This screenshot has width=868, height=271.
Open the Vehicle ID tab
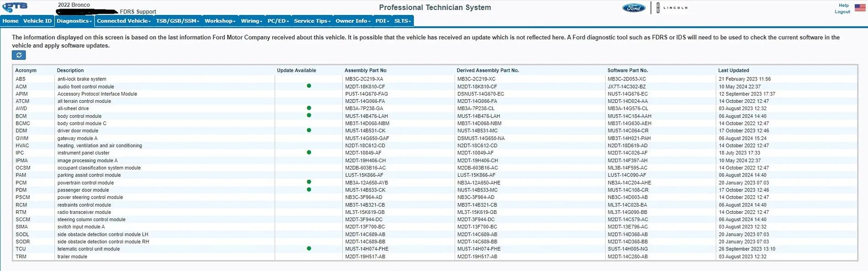[37, 21]
